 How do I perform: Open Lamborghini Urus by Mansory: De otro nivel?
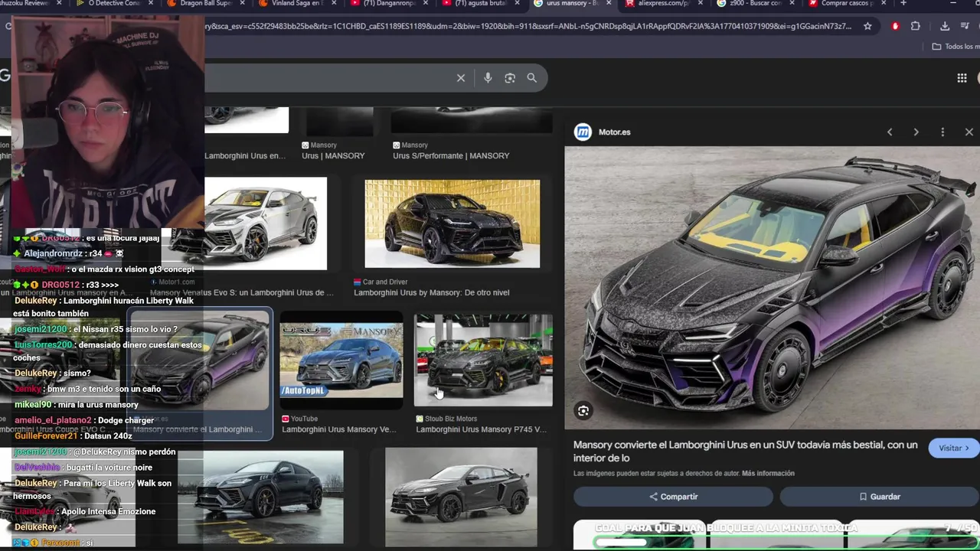tap(431, 292)
